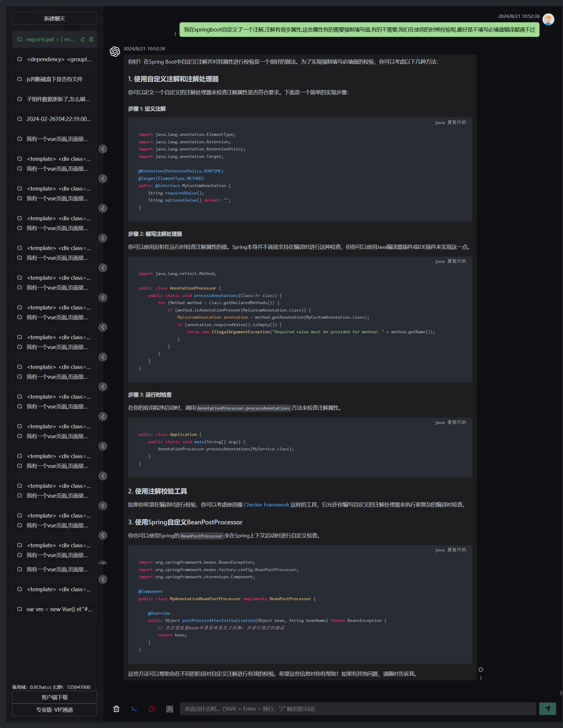Open the three-dot menu beside the green user message

(175, 34)
